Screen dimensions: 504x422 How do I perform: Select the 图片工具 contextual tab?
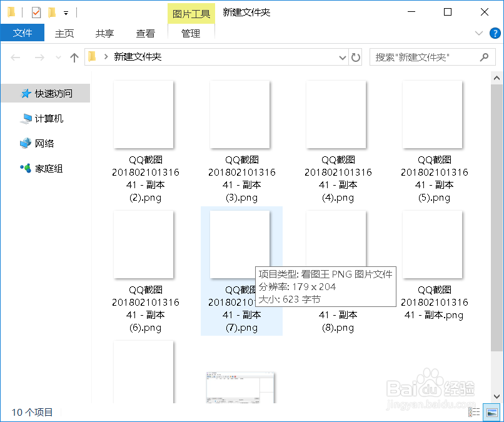(x=191, y=14)
